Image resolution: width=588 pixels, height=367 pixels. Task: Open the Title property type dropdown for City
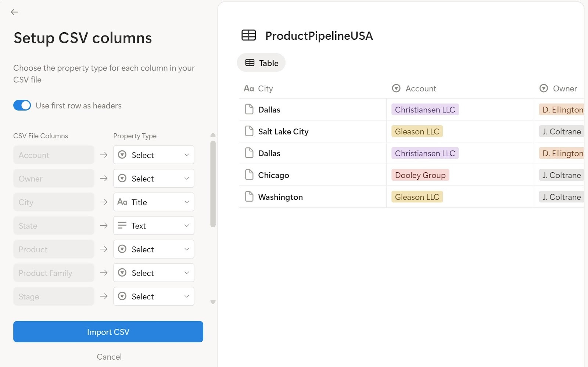pos(154,202)
